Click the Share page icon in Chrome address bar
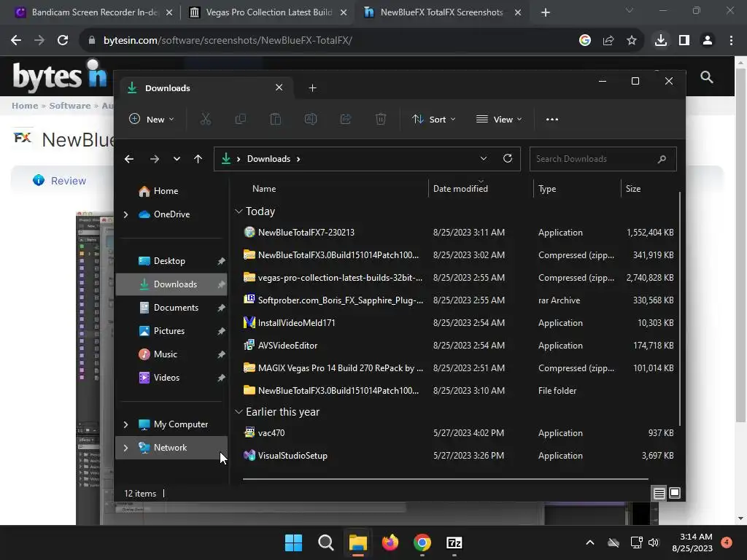Viewport: 747px width, 560px height. point(608,41)
